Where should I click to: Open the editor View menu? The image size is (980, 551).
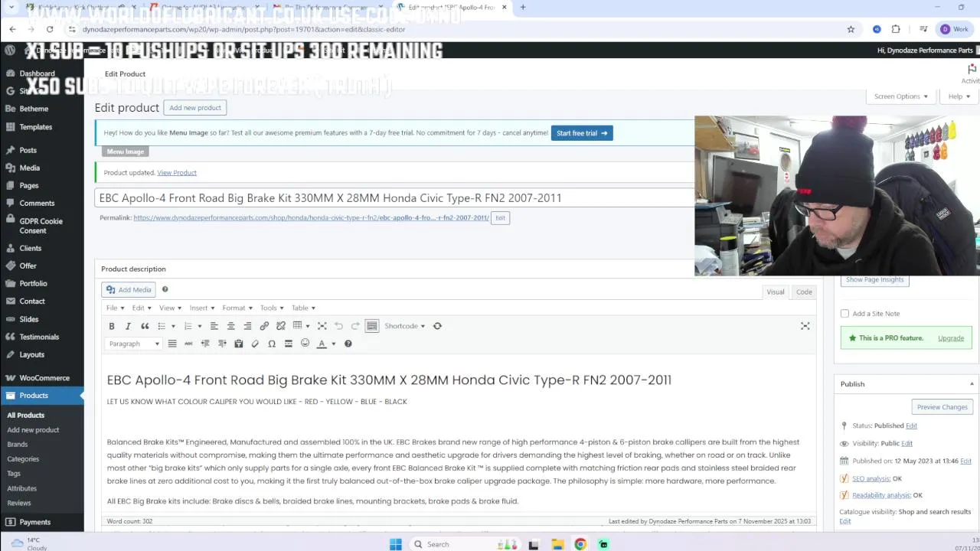coord(170,308)
